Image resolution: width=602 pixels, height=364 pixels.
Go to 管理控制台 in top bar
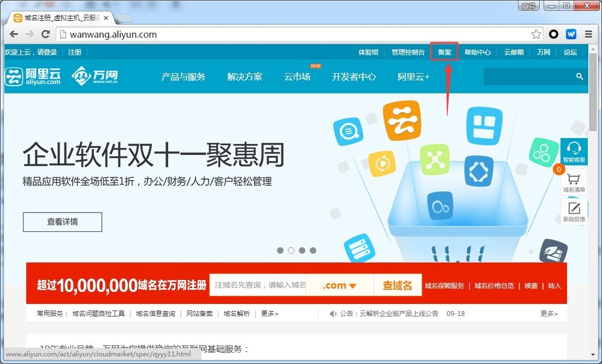coord(408,52)
